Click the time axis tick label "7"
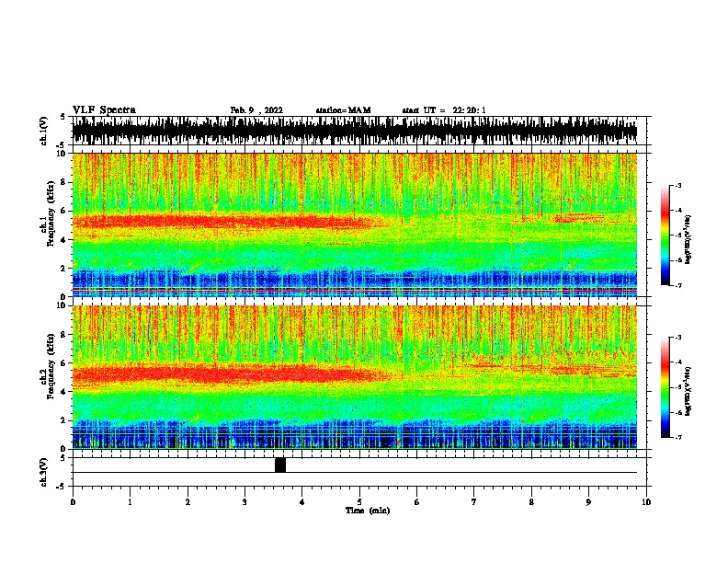This screenshot has height=563, width=728. (474, 502)
